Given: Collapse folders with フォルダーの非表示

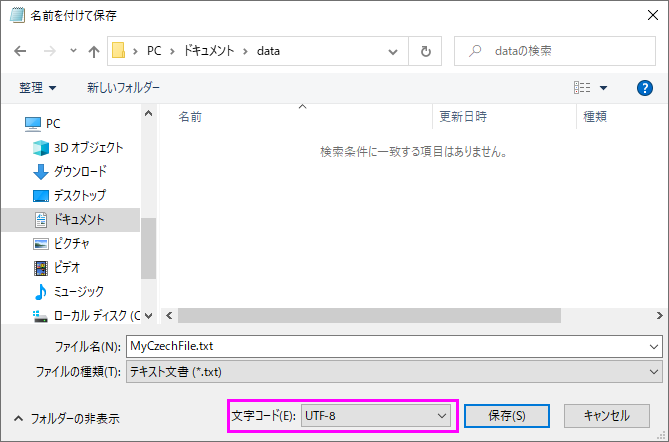Looking at the screenshot, I should [67, 419].
